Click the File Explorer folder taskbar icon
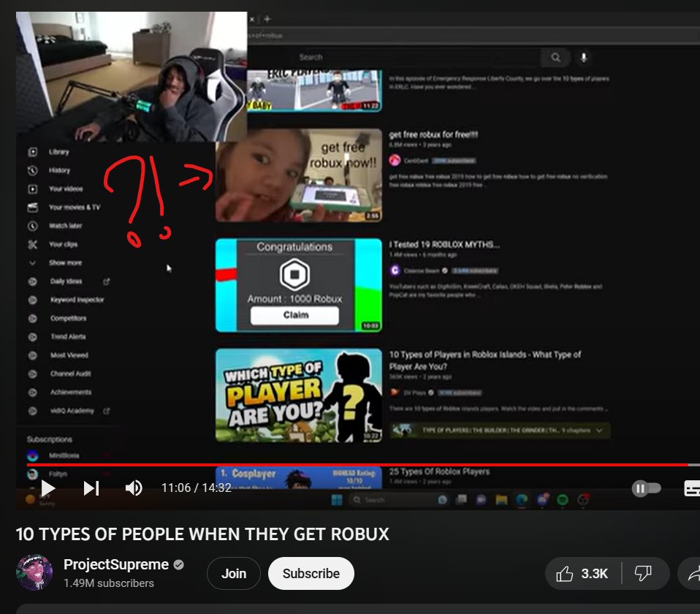This screenshot has width=700, height=614. click(x=501, y=500)
